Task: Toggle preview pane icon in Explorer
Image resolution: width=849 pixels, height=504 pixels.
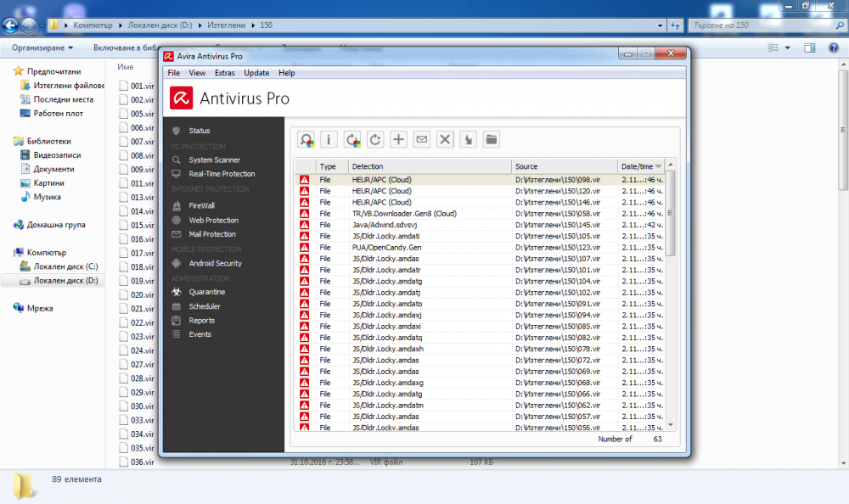Action: click(809, 48)
